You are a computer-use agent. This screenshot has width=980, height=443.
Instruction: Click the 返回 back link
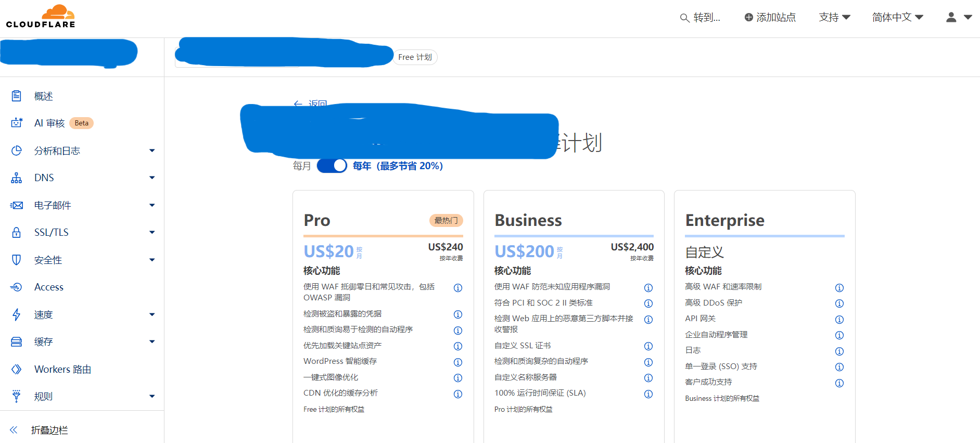pos(310,104)
